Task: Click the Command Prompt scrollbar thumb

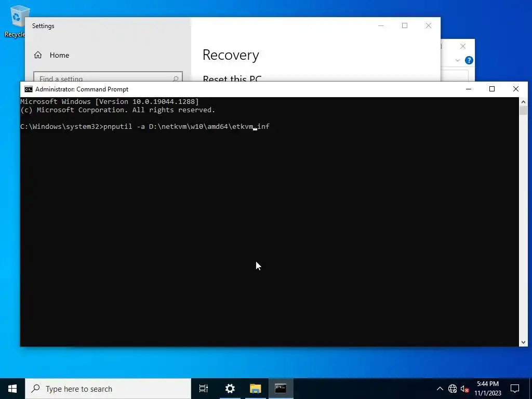Action: [523, 111]
